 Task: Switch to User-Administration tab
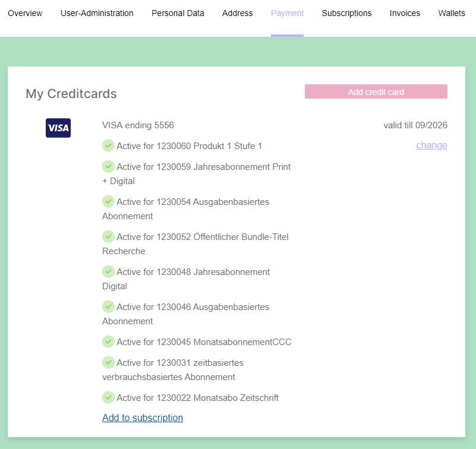(x=97, y=13)
